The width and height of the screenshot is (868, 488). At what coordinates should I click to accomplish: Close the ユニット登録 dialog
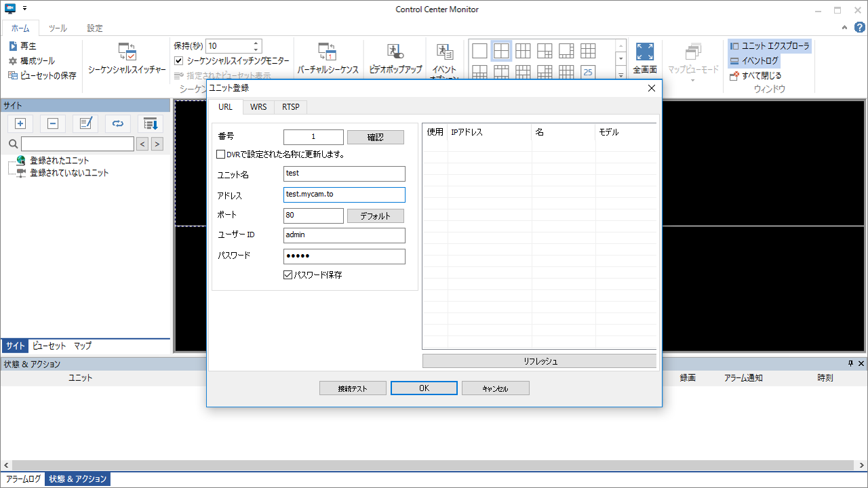(x=652, y=88)
